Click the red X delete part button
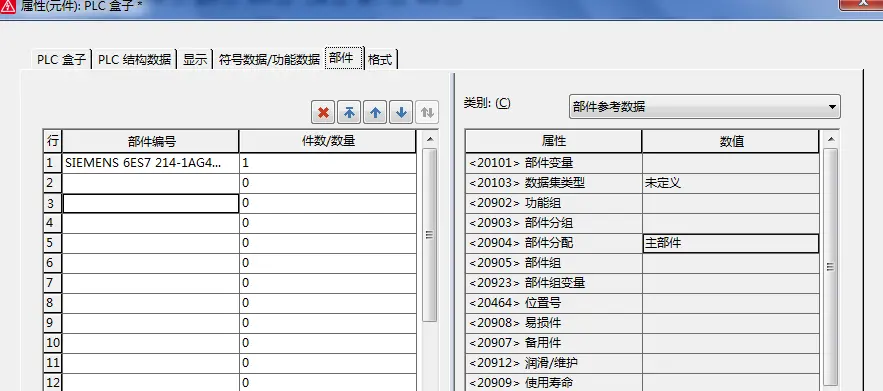This screenshot has height=391, width=883. pos(323,113)
